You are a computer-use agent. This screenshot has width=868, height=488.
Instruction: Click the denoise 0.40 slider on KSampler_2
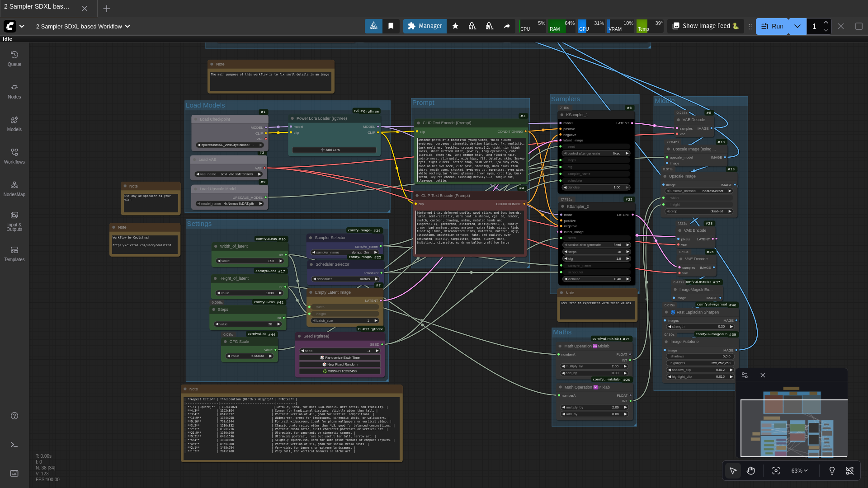click(x=596, y=279)
